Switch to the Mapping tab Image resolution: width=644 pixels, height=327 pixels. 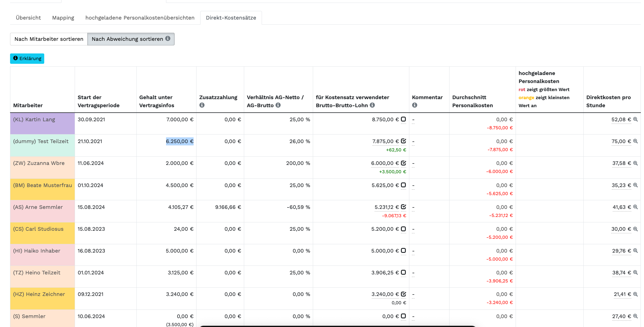click(63, 18)
